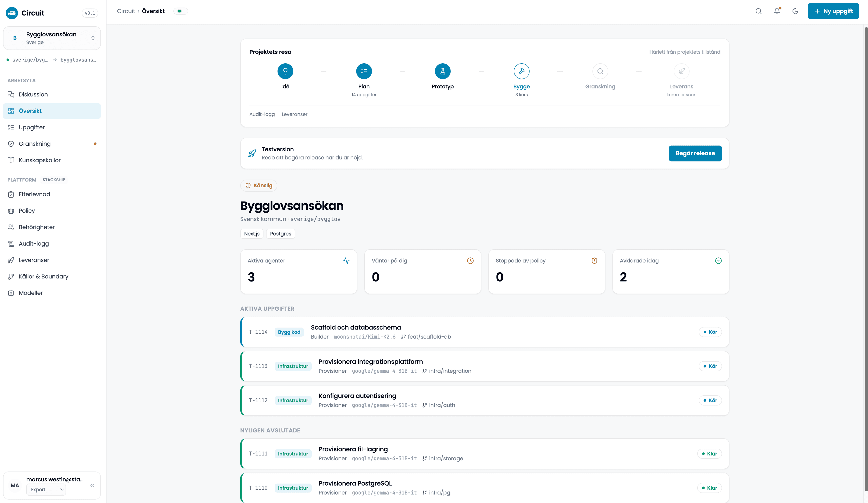Open Efterlevnad in sidebar
868x503 pixels.
(52, 194)
